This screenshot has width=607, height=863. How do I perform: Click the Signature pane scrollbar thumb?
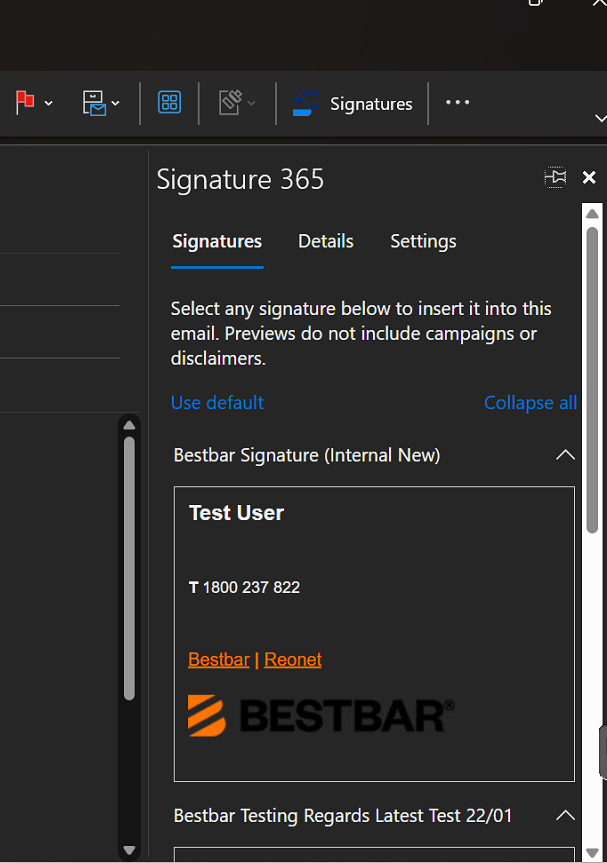(592, 380)
